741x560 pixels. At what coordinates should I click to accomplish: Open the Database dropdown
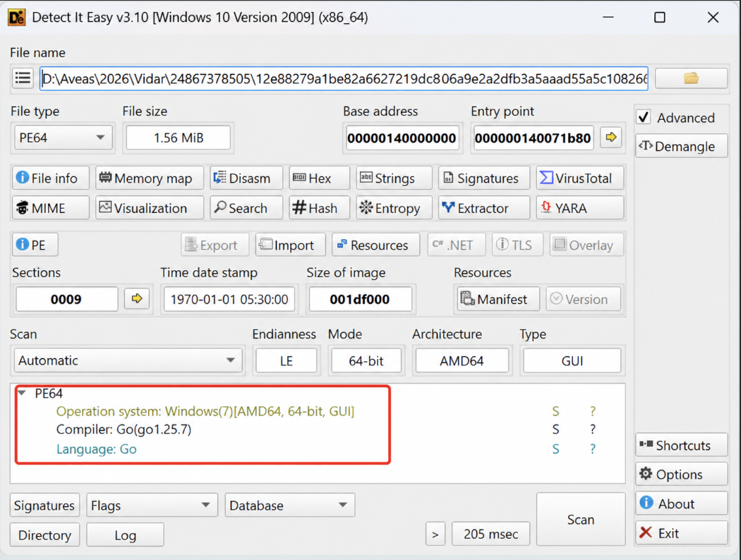pos(289,505)
